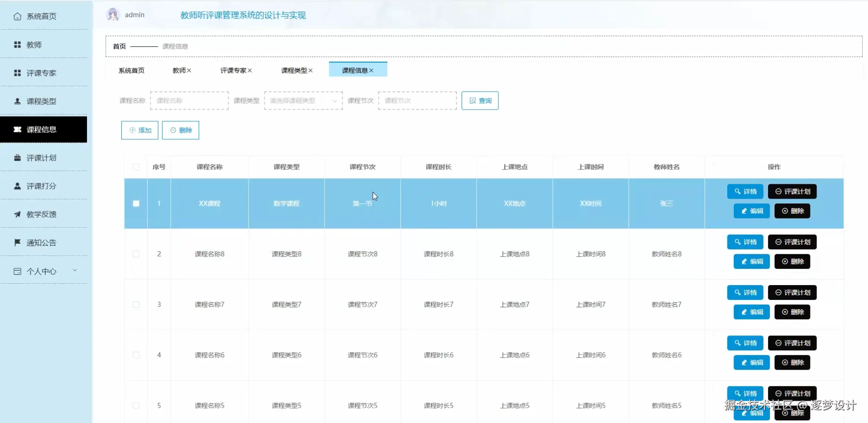Screen dimensions: 868x423
Task: Click the admin avatar image
Action: point(112,15)
